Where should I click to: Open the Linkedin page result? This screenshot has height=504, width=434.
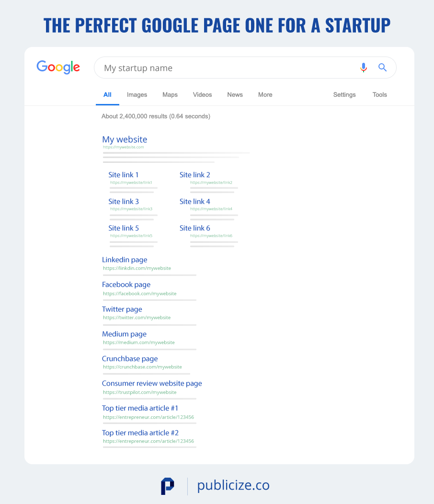click(x=125, y=260)
